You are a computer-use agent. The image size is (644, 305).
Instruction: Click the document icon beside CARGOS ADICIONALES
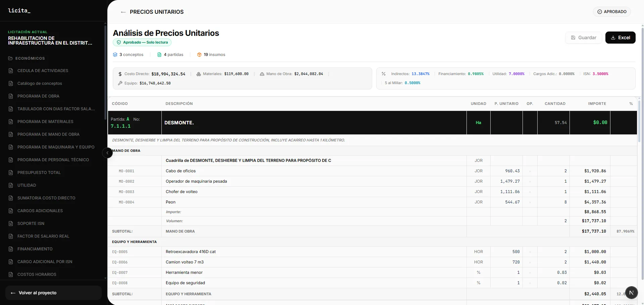[x=11, y=211]
